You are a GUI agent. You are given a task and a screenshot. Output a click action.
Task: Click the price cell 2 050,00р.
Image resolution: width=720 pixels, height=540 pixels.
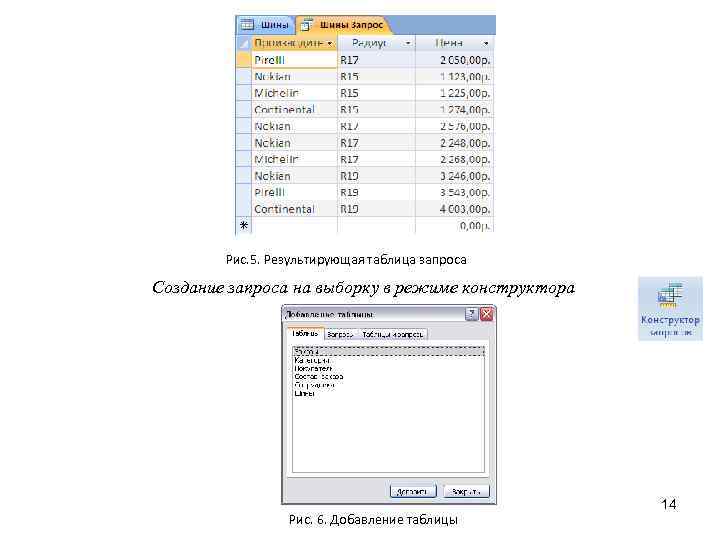454,60
